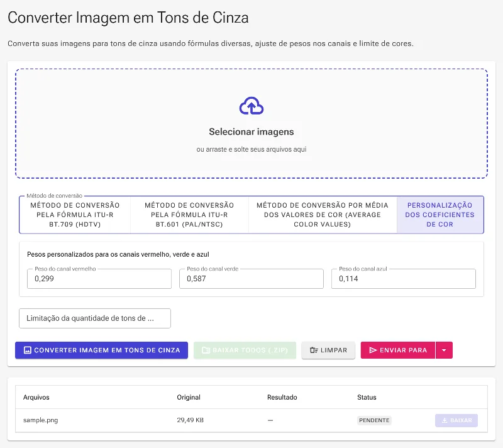This screenshot has height=448, width=503.
Task: Click the Enviar Para button
Action: coord(398,350)
